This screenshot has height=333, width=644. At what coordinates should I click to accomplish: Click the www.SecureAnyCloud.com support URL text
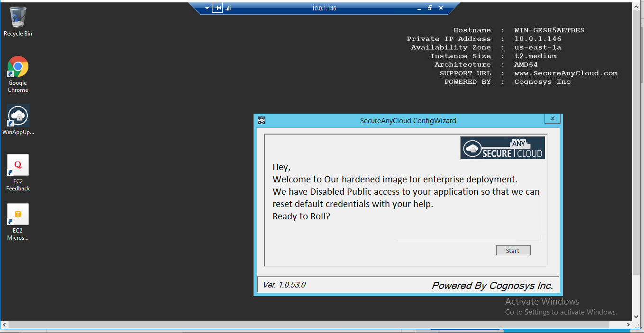[x=566, y=73]
